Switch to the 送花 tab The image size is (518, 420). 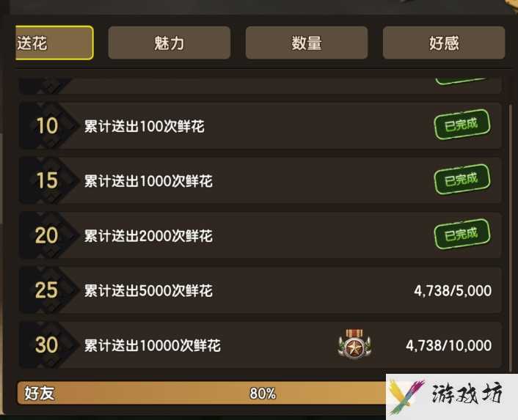tap(54, 43)
